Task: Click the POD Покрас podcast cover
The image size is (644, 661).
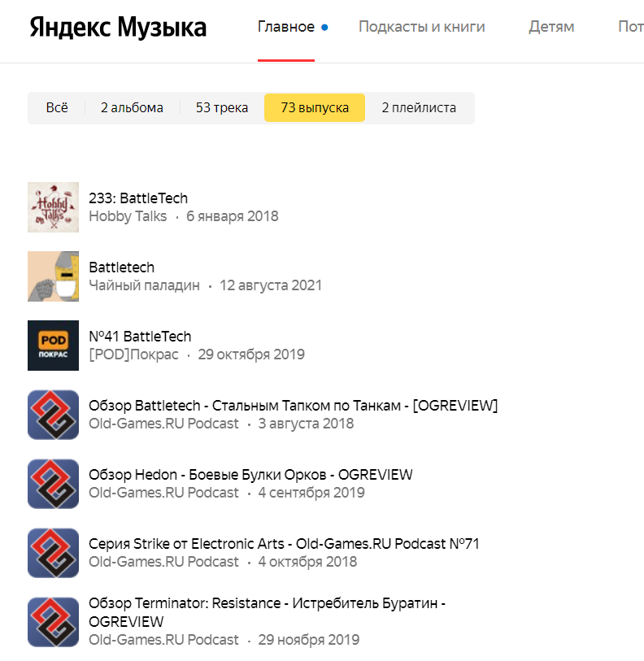Action: click(53, 346)
